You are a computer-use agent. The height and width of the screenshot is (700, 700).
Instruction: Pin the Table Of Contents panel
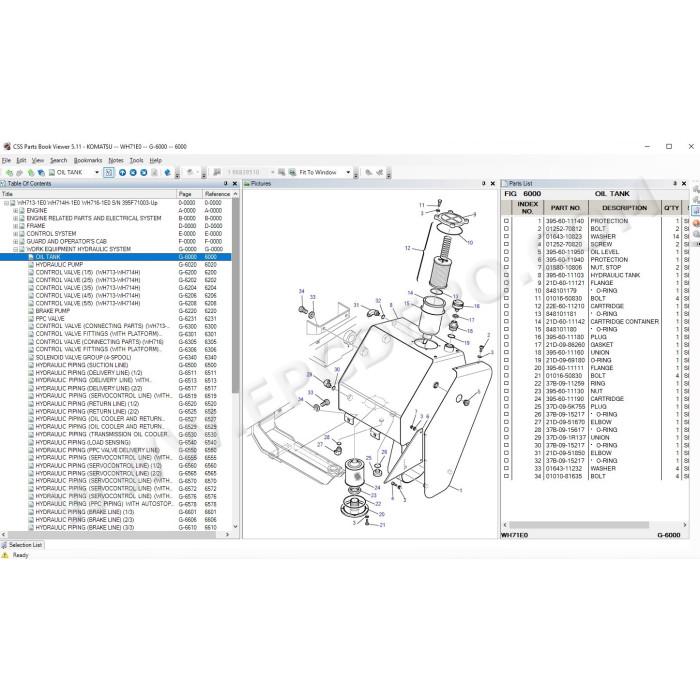coord(226,183)
